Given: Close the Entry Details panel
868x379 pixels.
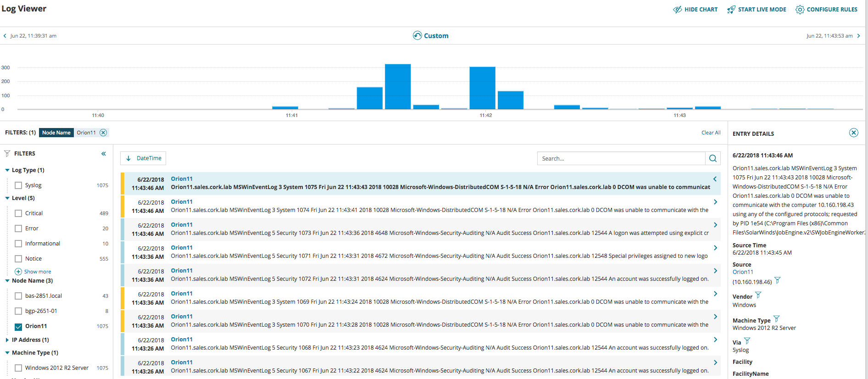Looking at the screenshot, I should pyautogui.click(x=853, y=133).
